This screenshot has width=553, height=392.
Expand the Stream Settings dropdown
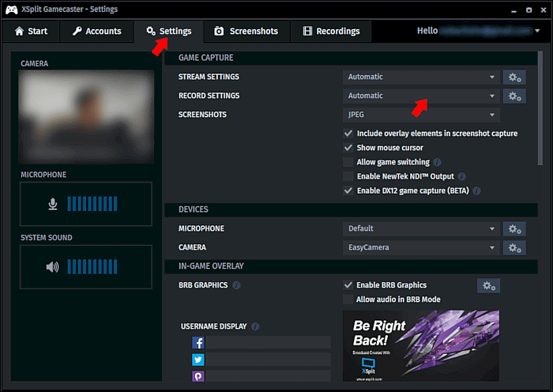coord(422,77)
